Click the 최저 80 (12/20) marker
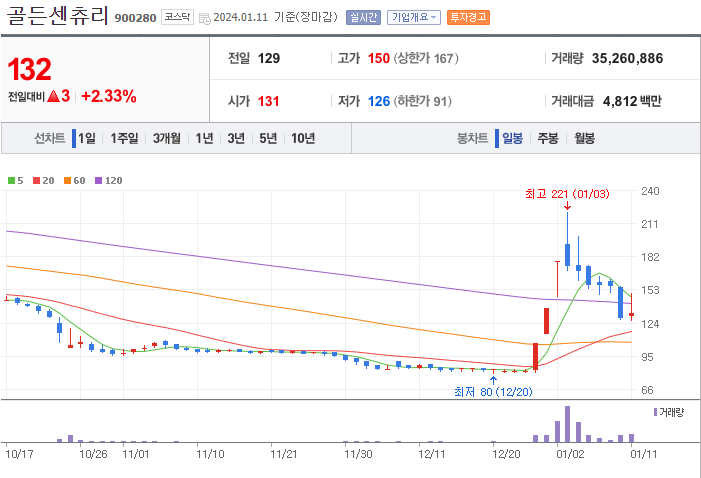Viewport: 701px width, 478px height. tap(493, 392)
